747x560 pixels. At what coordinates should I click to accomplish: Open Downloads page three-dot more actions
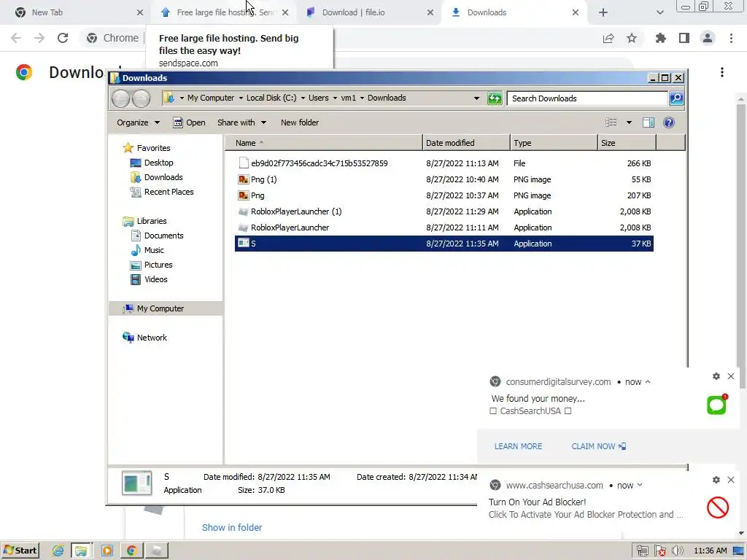722,72
